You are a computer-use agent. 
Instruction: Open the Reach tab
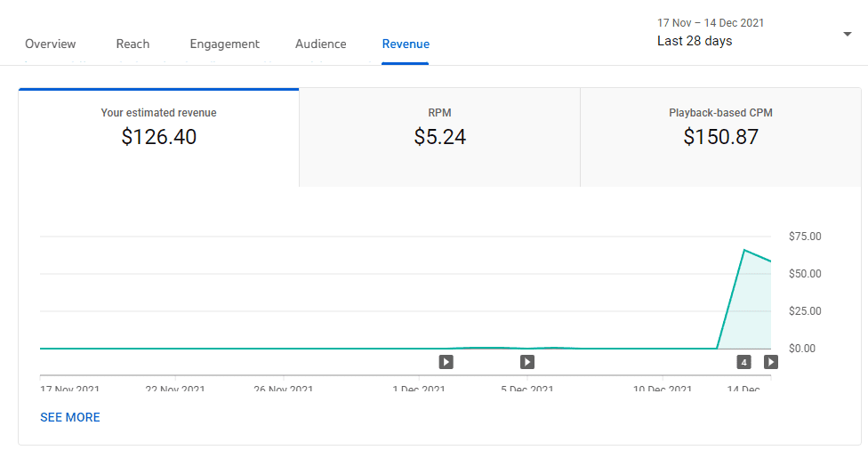coord(133,44)
